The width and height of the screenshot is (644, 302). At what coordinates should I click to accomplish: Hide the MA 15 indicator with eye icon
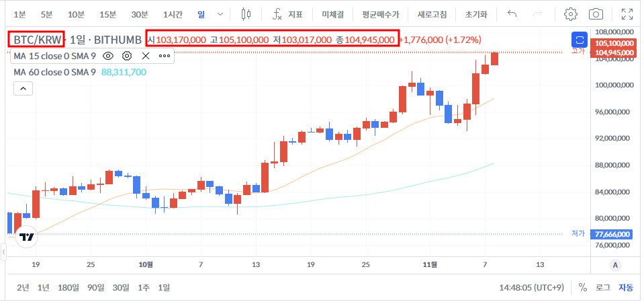(107, 56)
